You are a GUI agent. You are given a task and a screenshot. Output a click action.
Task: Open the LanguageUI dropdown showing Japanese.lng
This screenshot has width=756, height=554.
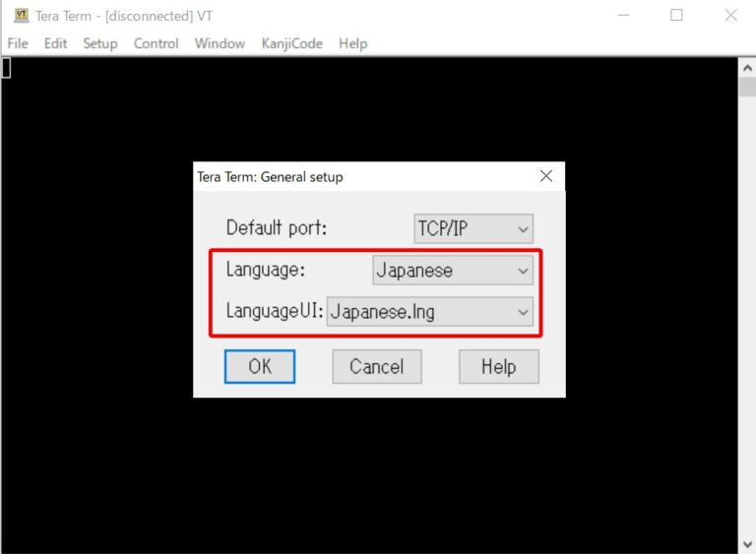430,312
